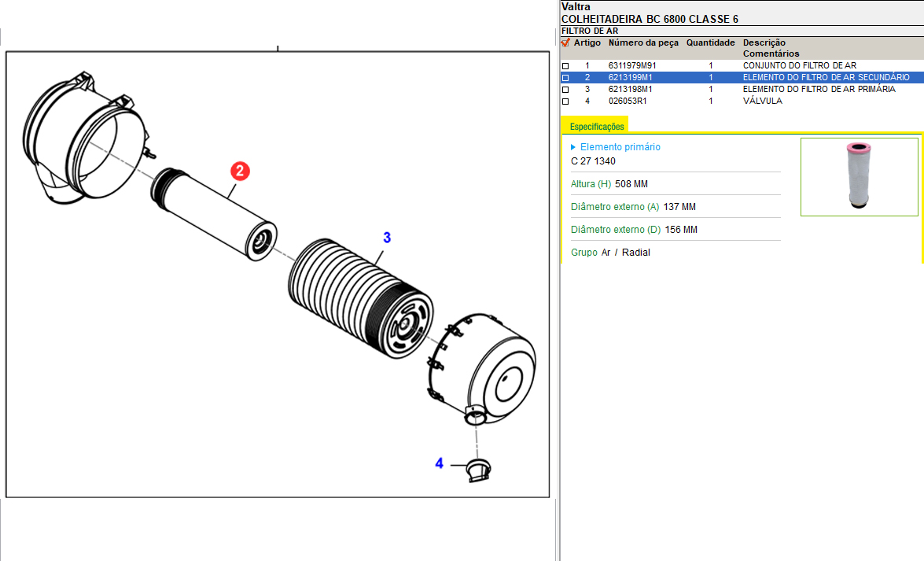
Task: Click the red checkmark select-all header icon
Action: [x=565, y=42]
